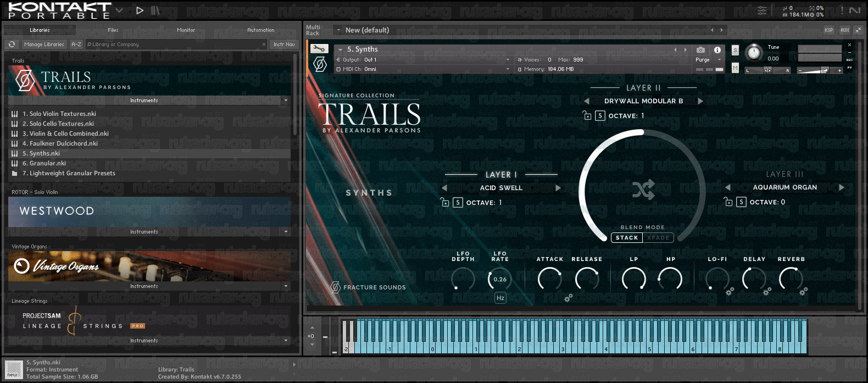Click the wrench edit-instrument icon
The width and height of the screenshot is (868, 383).
[320, 49]
